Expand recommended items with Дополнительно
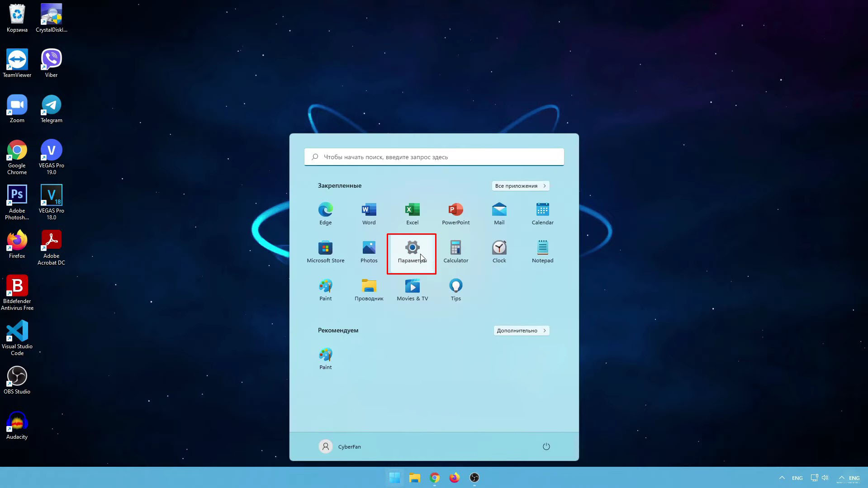Viewport: 868px width, 488px height. coord(521,330)
